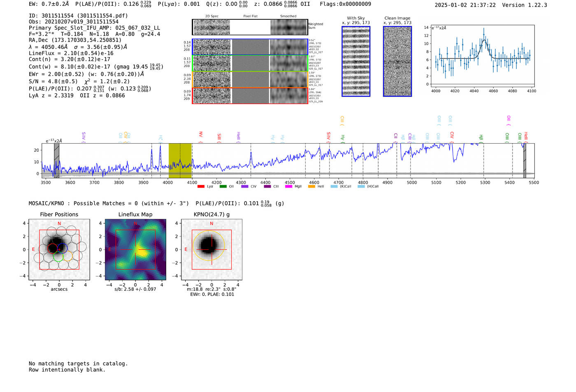Select the blue-bordered fiber spectrum row
This screenshot has width=576, height=392.
pyautogui.click(x=250, y=47)
